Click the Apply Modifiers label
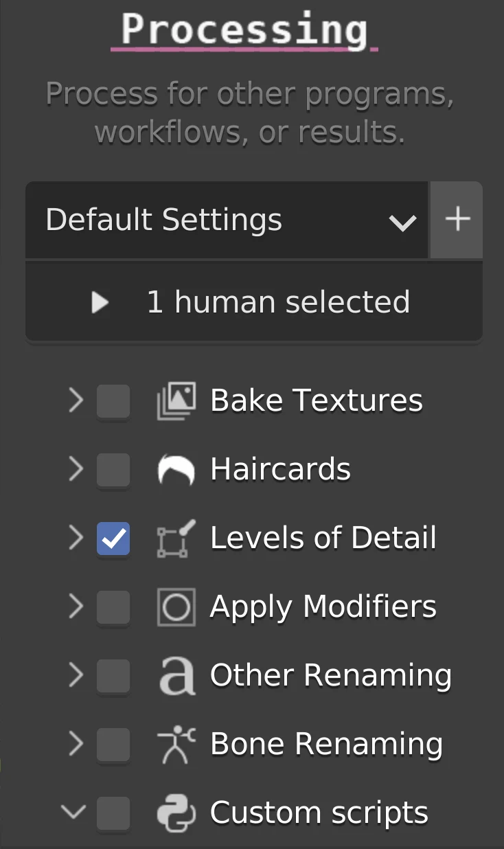Image resolution: width=504 pixels, height=849 pixels. pyautogui.click(x=323, y=607)
